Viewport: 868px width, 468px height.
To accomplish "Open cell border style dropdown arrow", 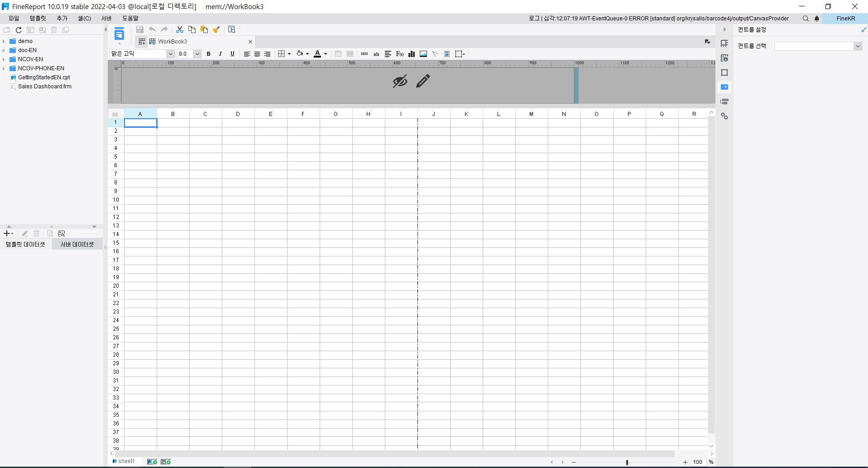I will pos(289,54).
